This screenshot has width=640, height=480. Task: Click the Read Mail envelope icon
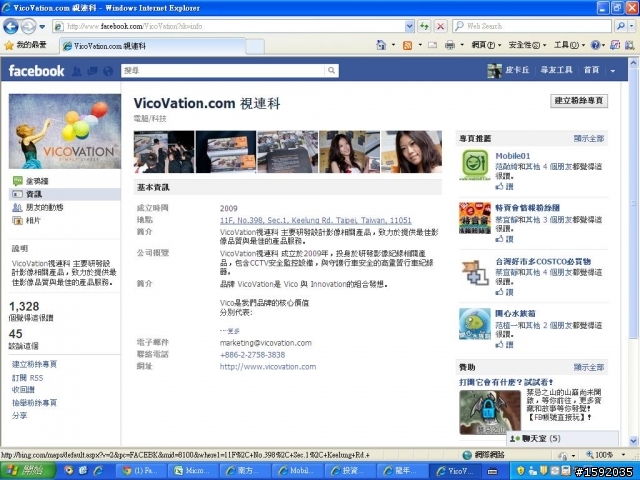[433, 45]
